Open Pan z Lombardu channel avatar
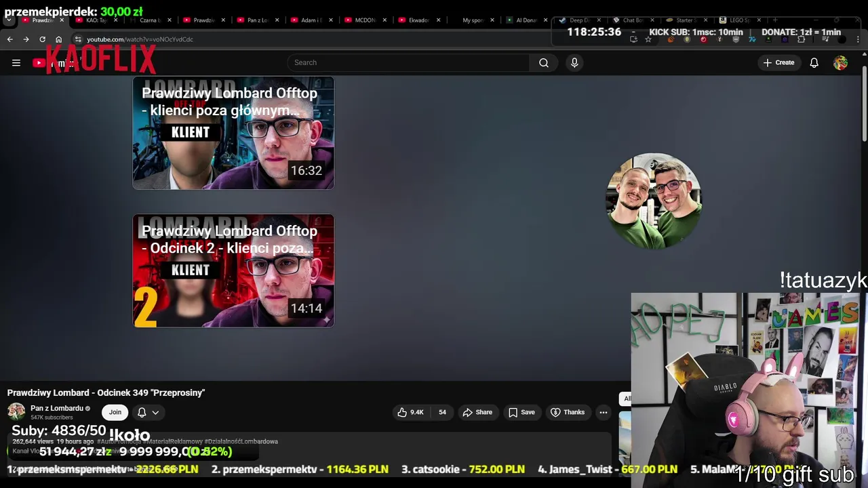Viewport: 868px width, 488px height. pos(16,411)
